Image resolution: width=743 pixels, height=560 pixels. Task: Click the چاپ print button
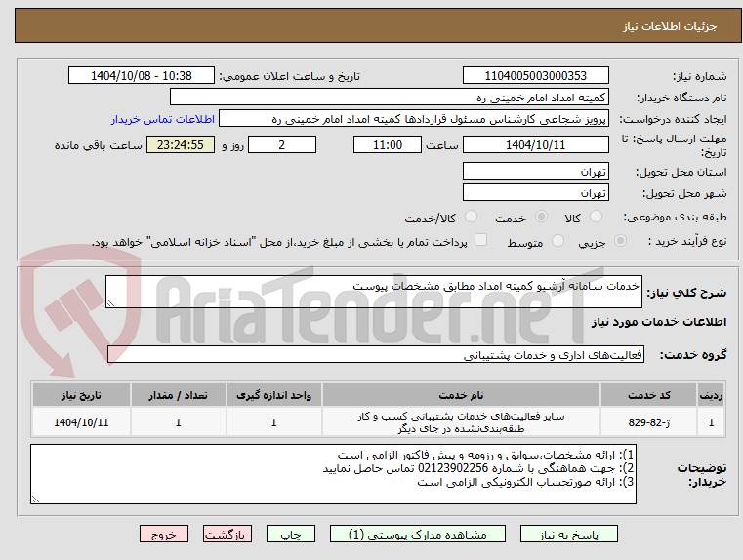coord(291,534)
